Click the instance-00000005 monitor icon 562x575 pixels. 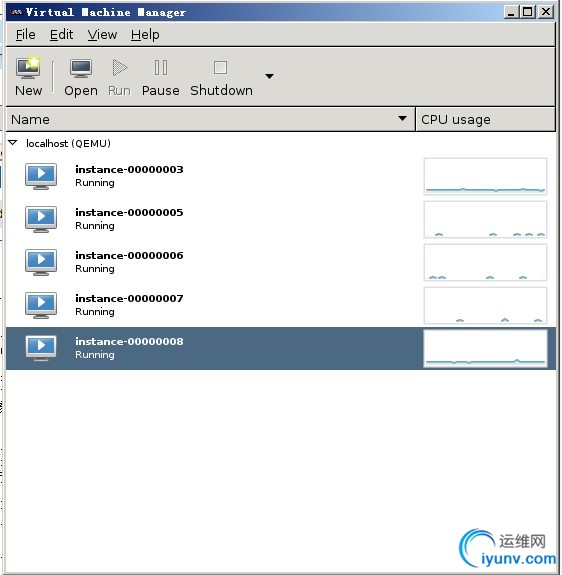(41, 219)
